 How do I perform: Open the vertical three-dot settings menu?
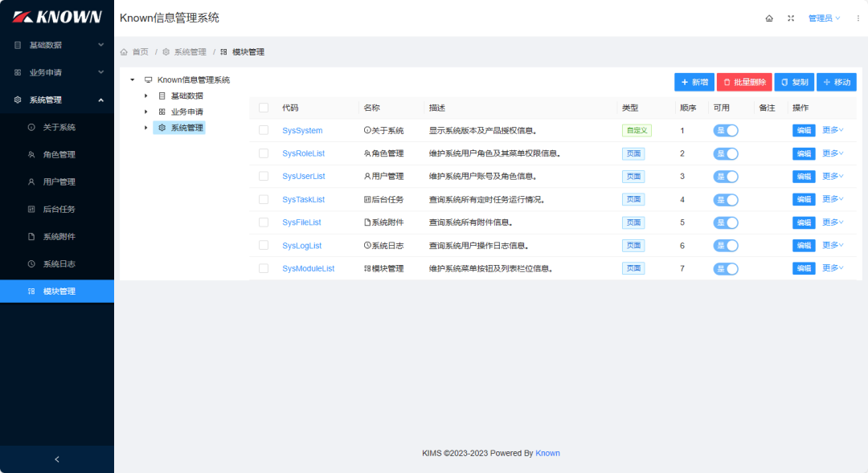point(858,18)
